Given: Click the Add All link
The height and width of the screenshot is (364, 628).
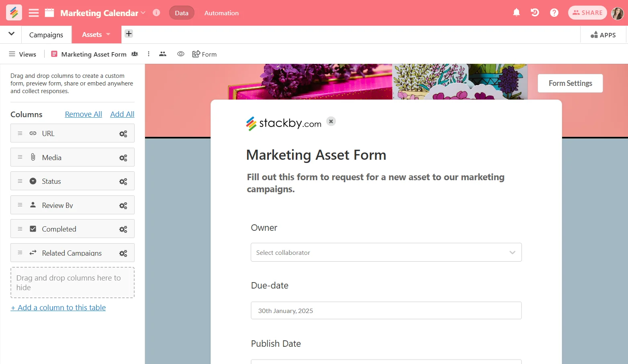Looking at the screenshot, I should point(122,114).
